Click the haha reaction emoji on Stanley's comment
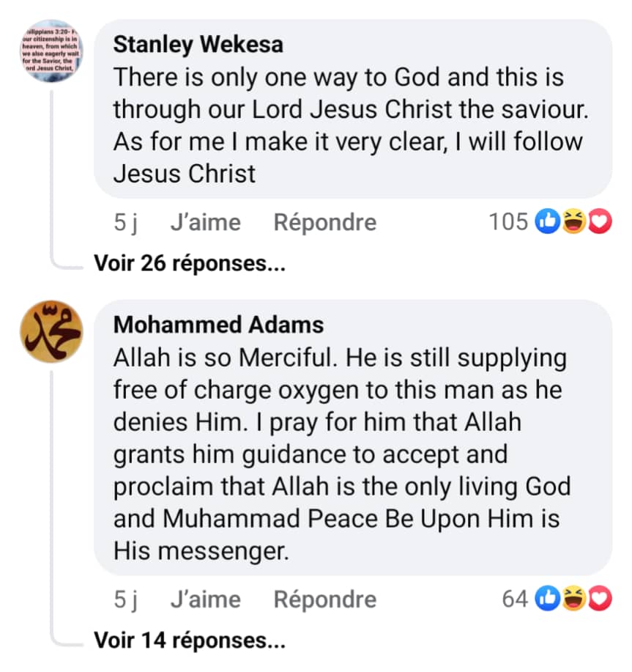Screen dimensions: 632x672 tap(573, 221)
